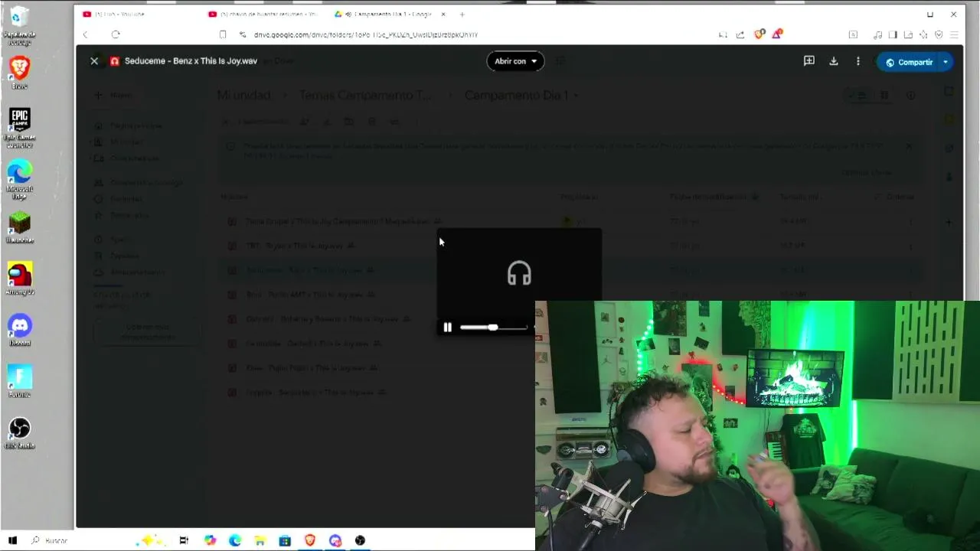Open Discord desktop shortcut
980x551 pixels.
[20, 331]
